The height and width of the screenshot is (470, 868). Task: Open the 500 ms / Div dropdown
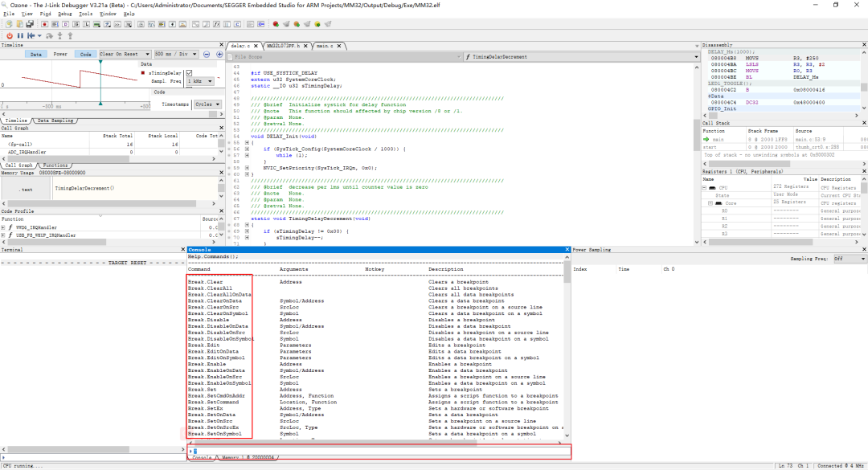[175, 55]
